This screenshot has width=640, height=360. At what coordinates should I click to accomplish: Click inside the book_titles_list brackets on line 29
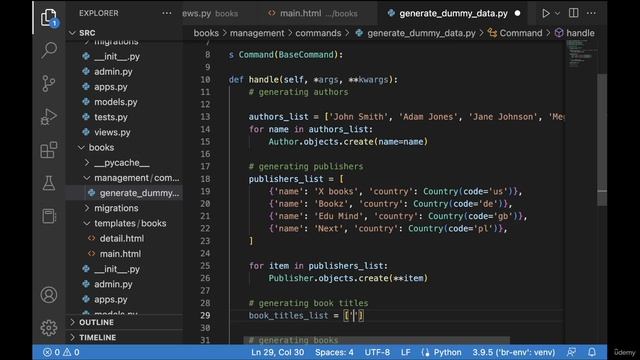click(353, 316)
